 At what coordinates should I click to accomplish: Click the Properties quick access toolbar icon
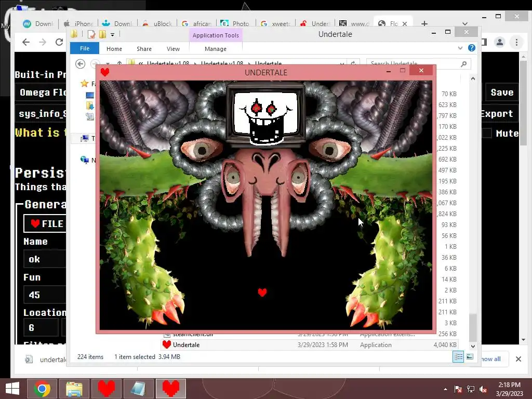91,34
